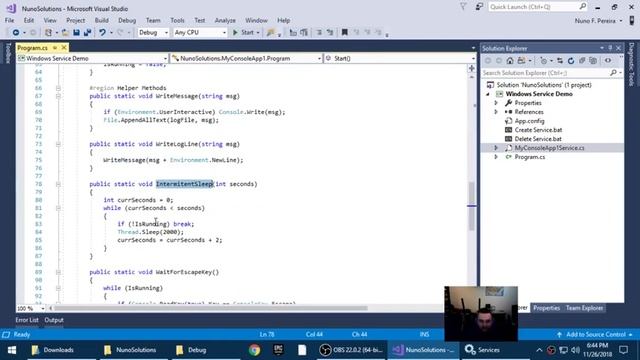
Task: Click Show All Files icon in Solution Explorer
Action: point(593,61)
